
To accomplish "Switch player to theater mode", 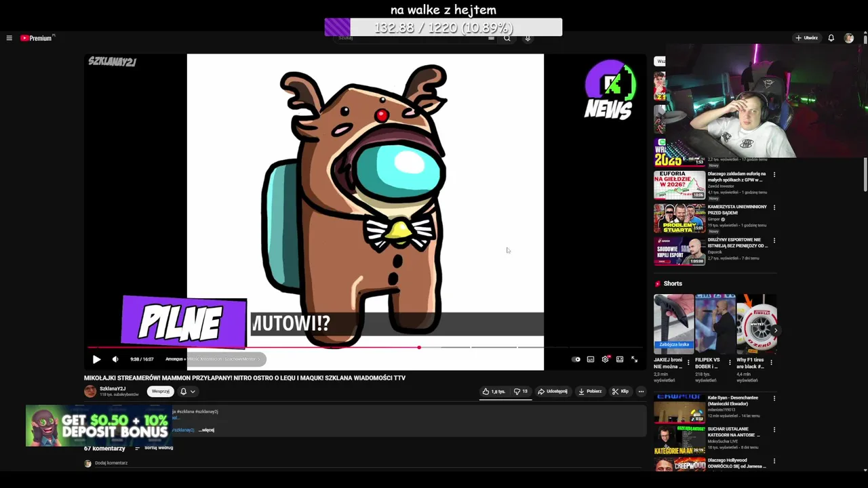I will click(x=620, y=359).
